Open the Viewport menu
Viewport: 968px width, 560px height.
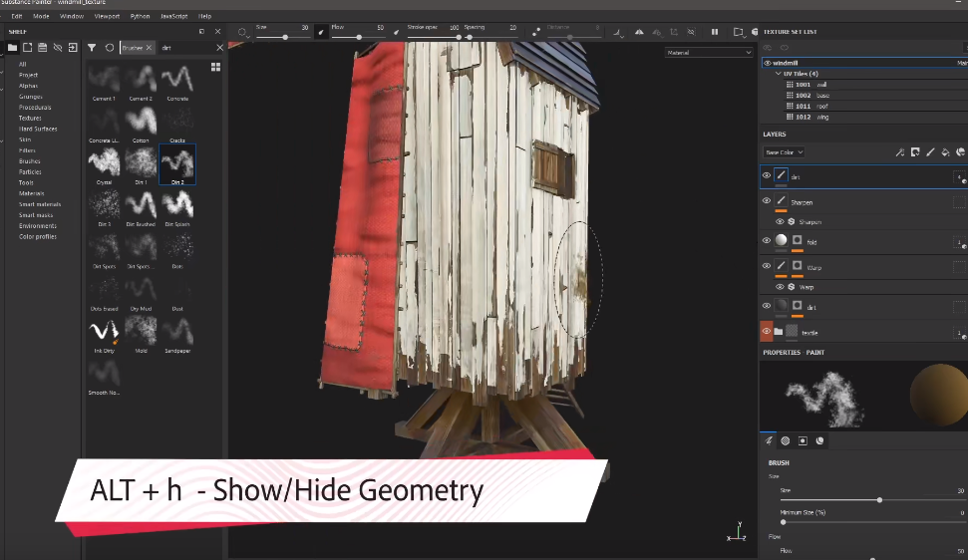coord(107,16)
